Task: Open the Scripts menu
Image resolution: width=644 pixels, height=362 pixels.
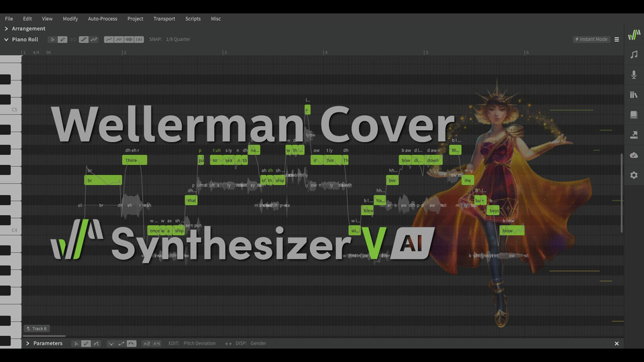Action: 193,19
